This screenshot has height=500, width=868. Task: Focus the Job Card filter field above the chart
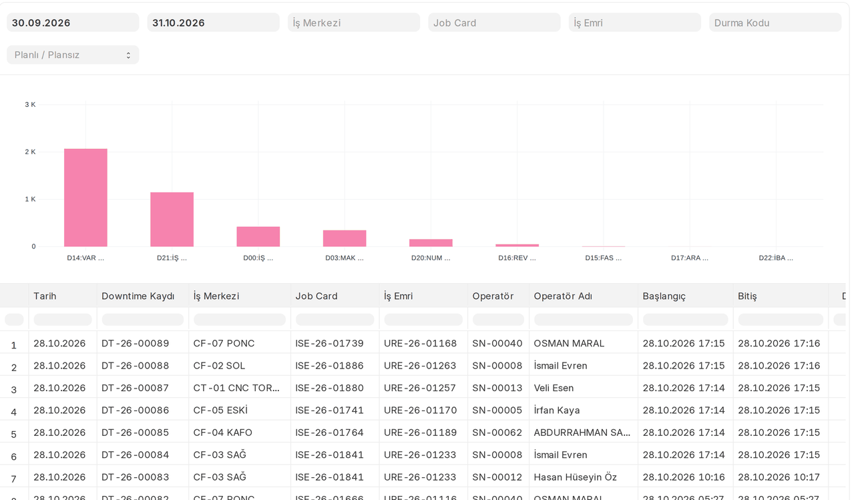(x=494, y=23)
